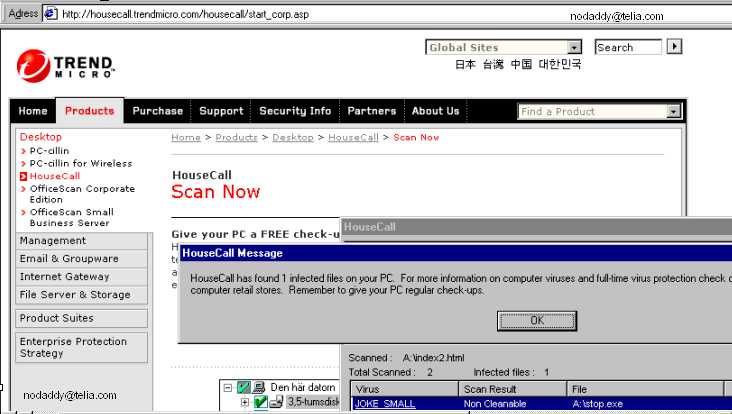Open the Product Suites section
The width and height of the screenshot is (732, 414).
pyautogui.click(x=82, y=318)
